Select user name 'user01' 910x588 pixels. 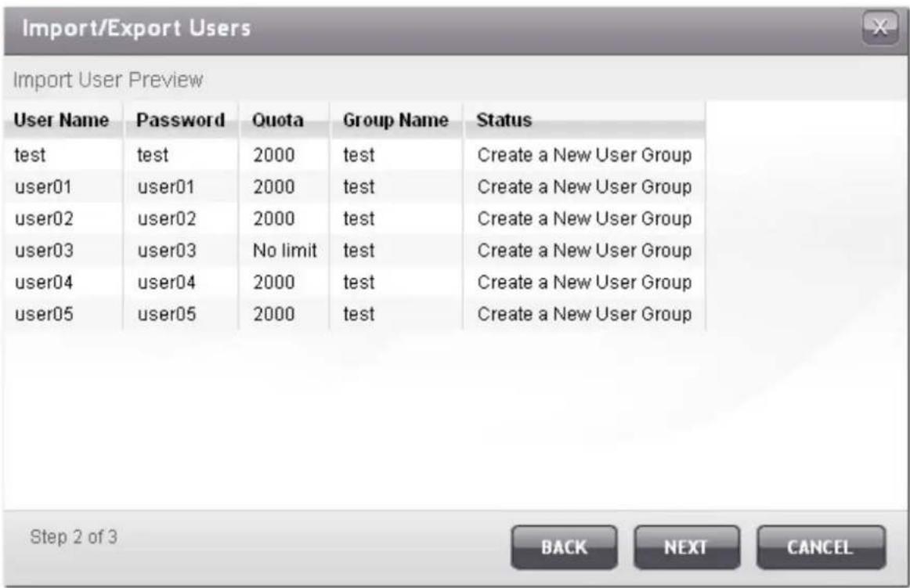tap(44, 187)
